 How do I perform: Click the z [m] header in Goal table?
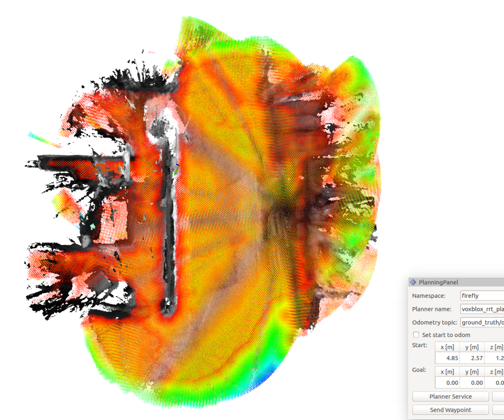494,372
